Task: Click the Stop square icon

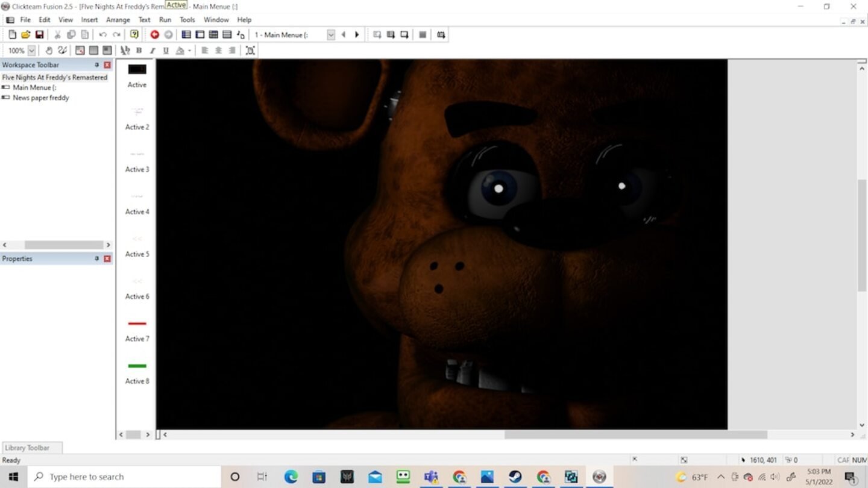Action: [x=423, y=35]
